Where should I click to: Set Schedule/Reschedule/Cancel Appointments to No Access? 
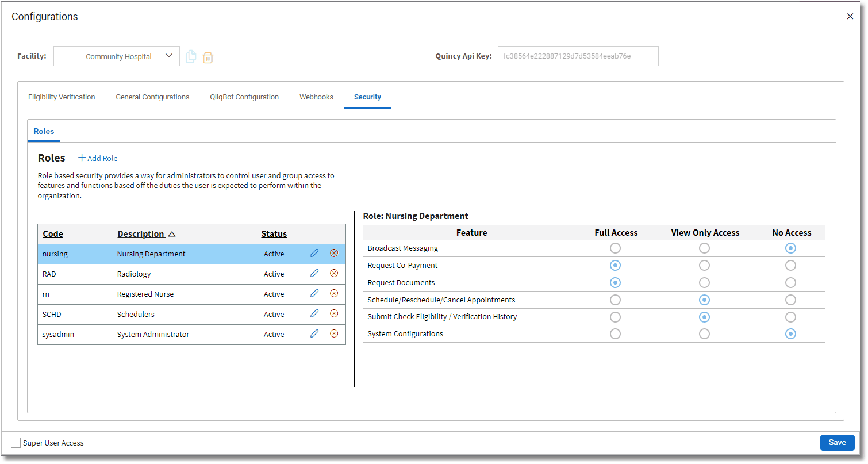(x=791, y=300)
